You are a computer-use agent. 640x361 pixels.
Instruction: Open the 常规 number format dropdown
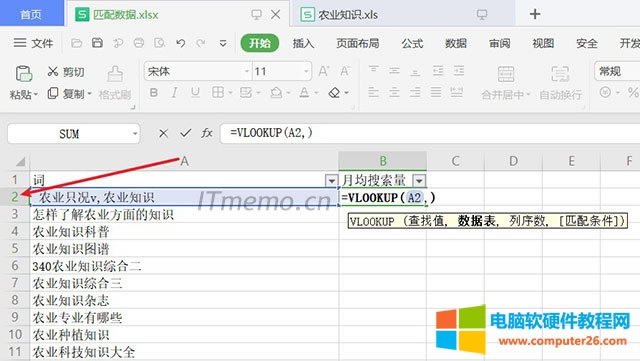[617, 71]
